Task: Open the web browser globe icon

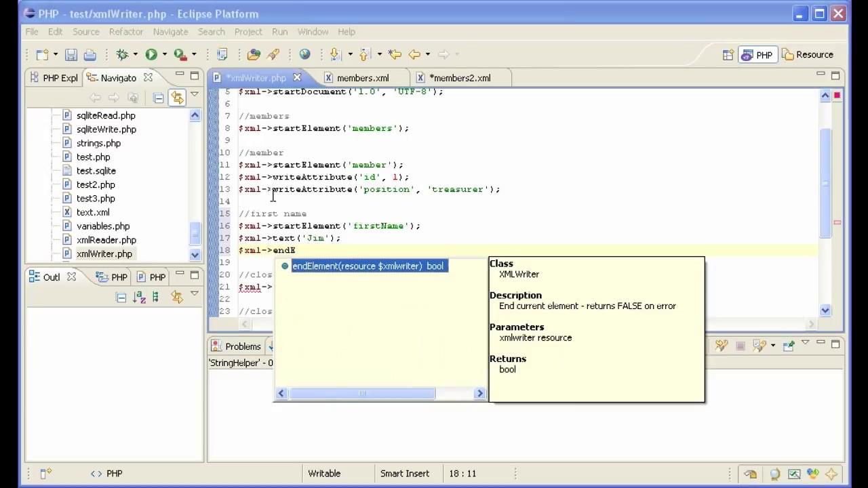Action: (305, 55)
